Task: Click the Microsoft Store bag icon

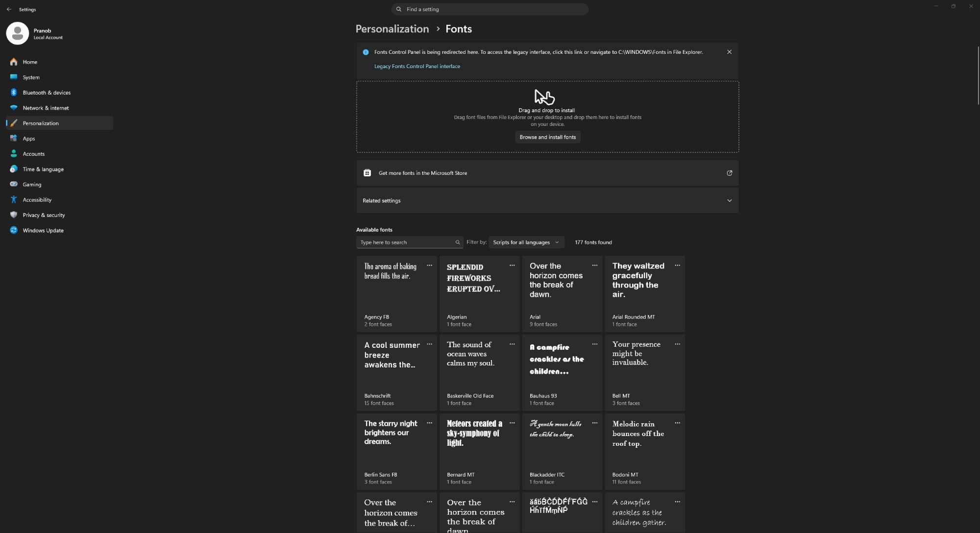Action: (367, 173)
